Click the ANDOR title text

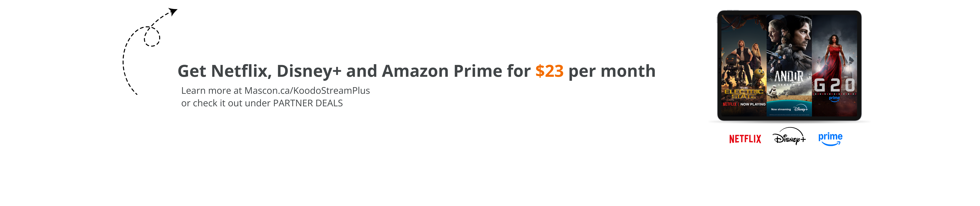pos(789,76)
